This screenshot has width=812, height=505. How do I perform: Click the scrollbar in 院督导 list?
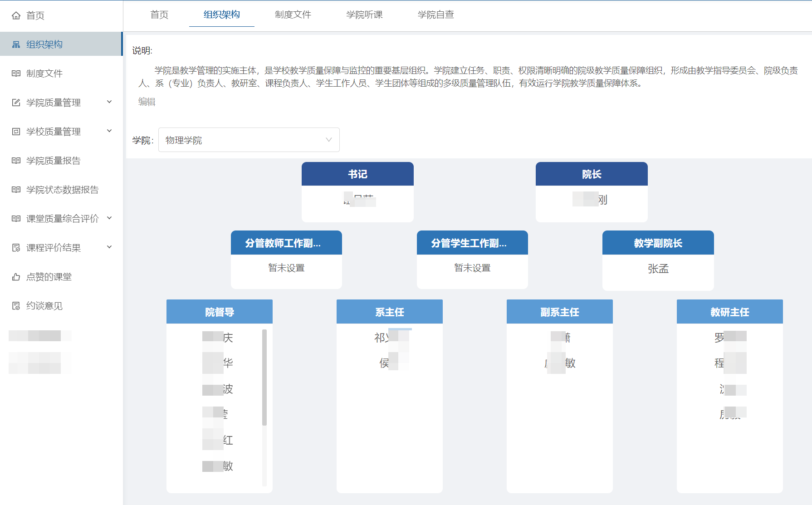264,378
